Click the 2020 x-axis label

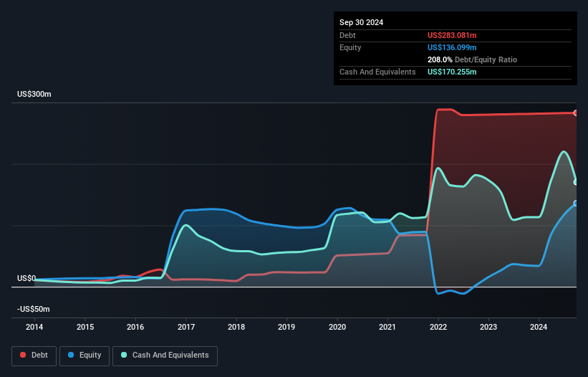click(x=337, y=327)
